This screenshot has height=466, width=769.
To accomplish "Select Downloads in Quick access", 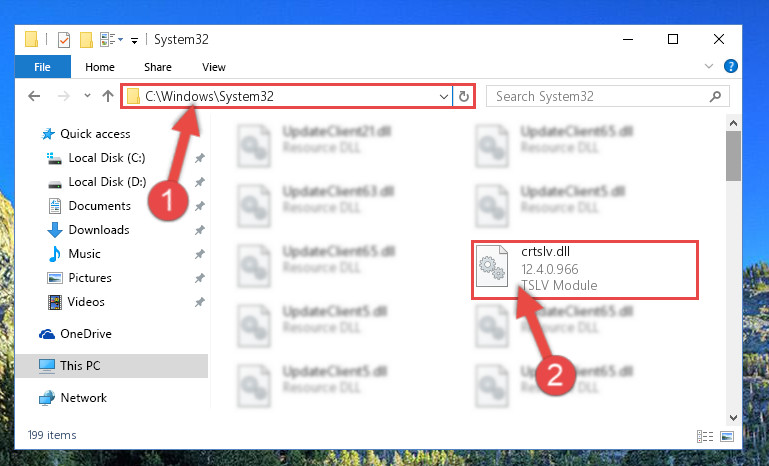I will tap(99, 230).
